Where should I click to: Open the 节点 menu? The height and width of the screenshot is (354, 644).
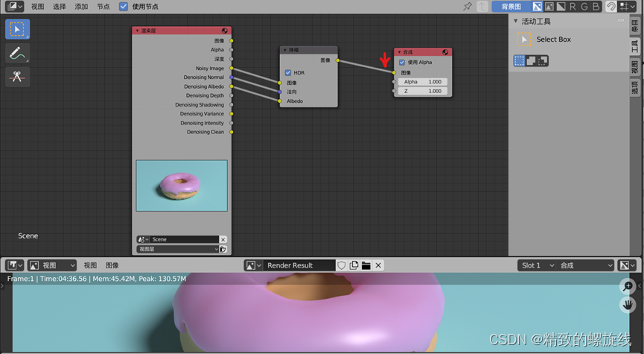coord(103,7)
